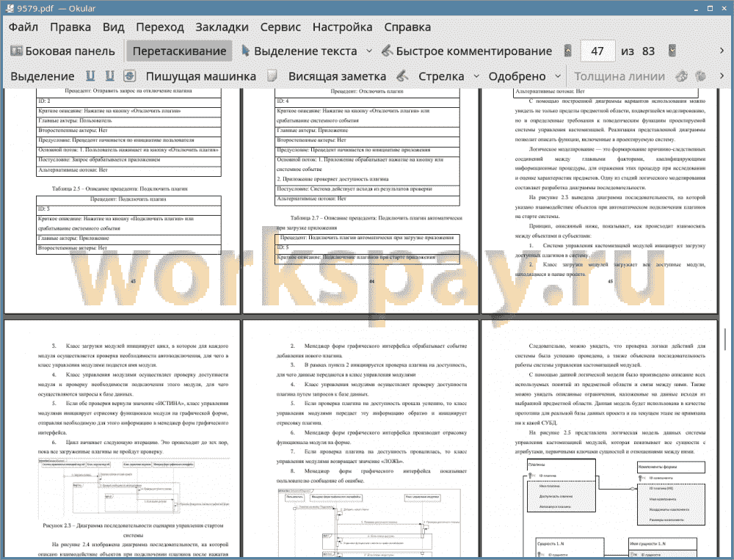Expand the Одобрено stamp dropdown arrow
734x560 pixels.
coord(558,76)
